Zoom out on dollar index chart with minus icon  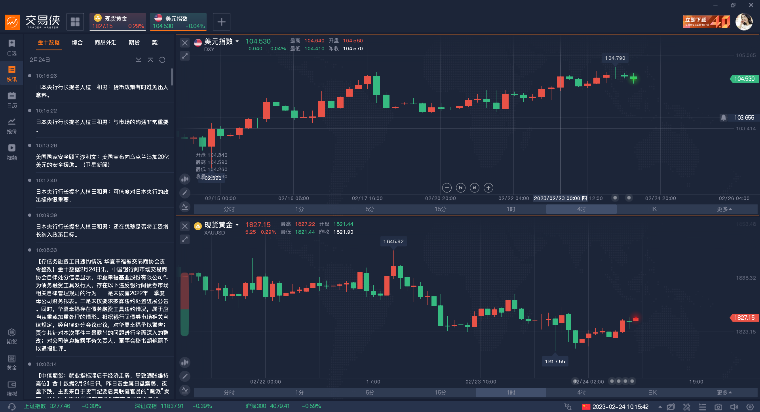(447, 188)
